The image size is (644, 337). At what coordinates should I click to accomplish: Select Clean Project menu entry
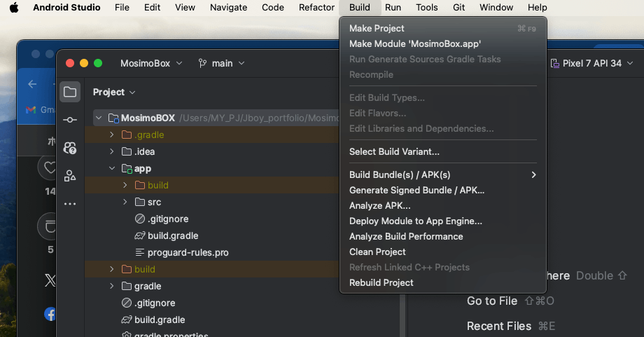click(x=377, y=252)
